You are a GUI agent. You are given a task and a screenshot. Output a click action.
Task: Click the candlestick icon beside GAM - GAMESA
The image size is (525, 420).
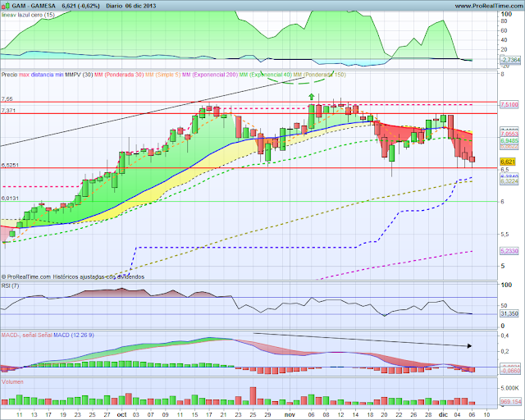6,6
